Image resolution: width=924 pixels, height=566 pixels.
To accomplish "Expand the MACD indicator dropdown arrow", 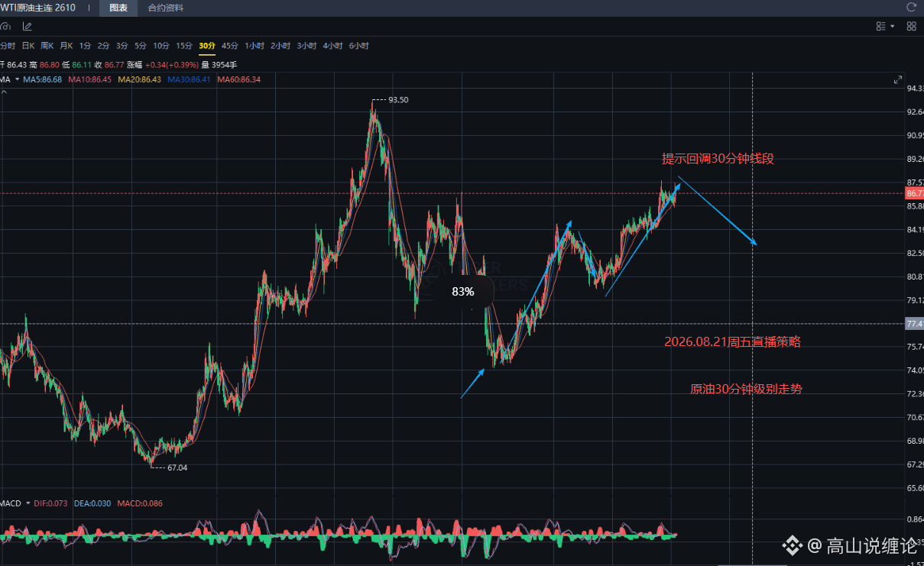I will [28, 503].
